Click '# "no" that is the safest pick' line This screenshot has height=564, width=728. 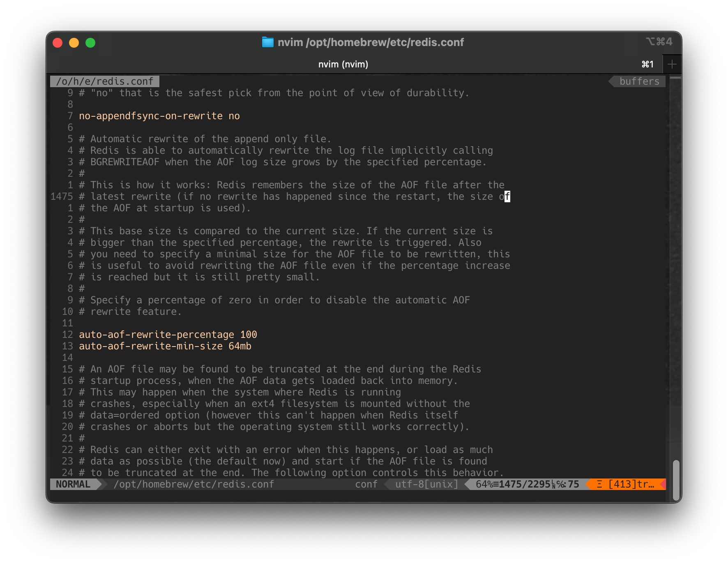point(274,93)
